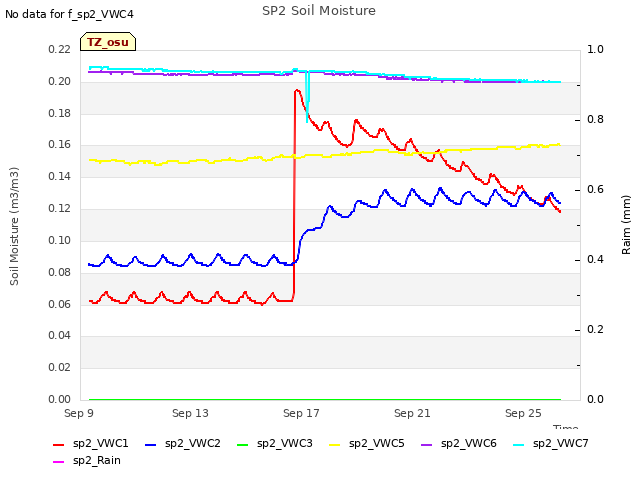Click the 0.02 left axis value
This screenshot has width=640, height=480.
[60, 367]
